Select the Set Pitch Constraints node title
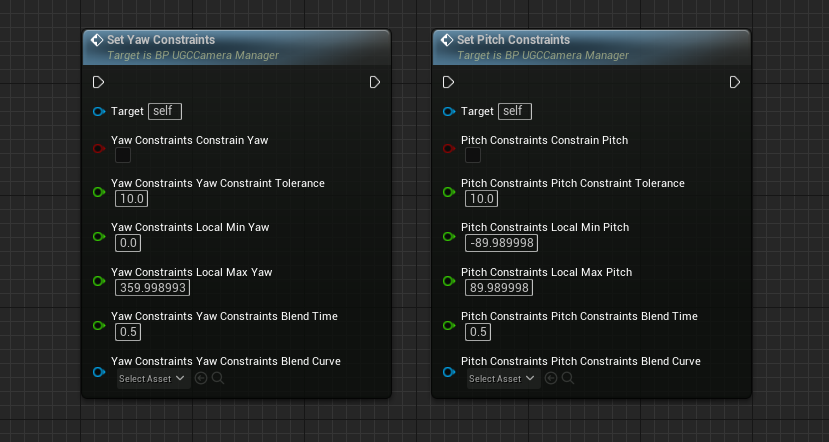Screen dimensions: 829x442 tap(513, 40)
